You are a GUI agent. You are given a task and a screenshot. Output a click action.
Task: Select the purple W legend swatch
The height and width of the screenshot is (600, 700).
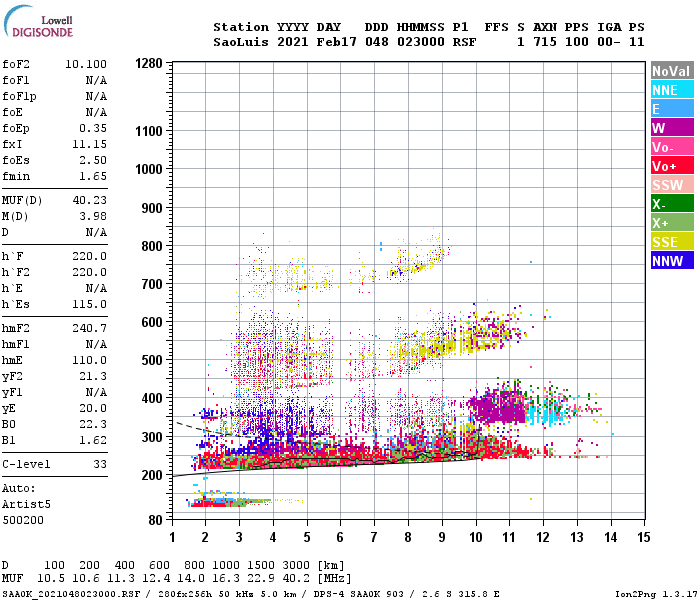point(672,128)
